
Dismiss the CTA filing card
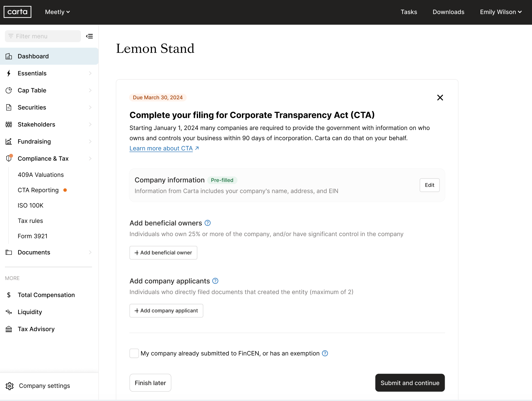(x=440, y=97)
